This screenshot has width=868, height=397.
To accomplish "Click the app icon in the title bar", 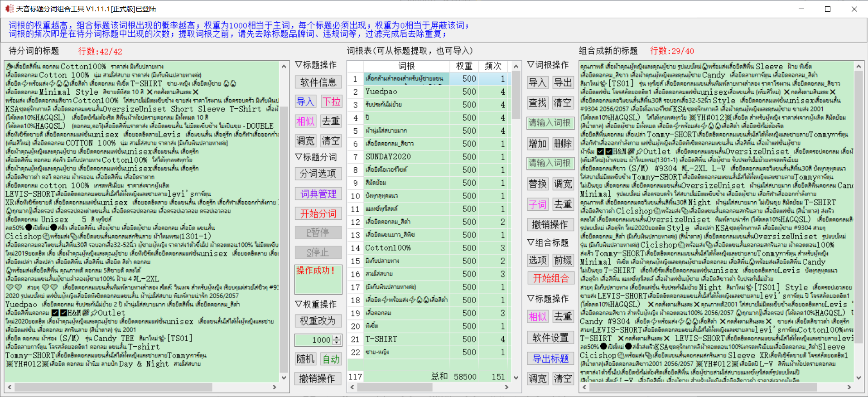I will coord(9,9).
